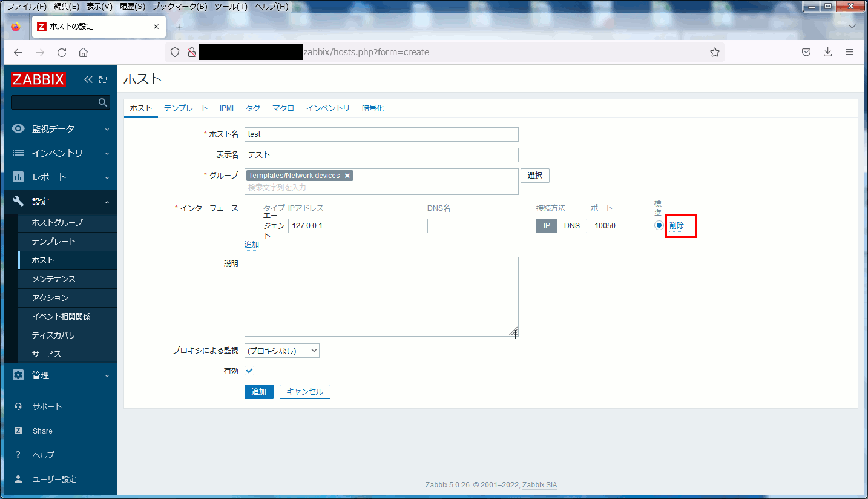Image resolution: width=868 pixels, height=499 pixels.
Task: Expand the レポート menu
Action: tap(107, 177)
